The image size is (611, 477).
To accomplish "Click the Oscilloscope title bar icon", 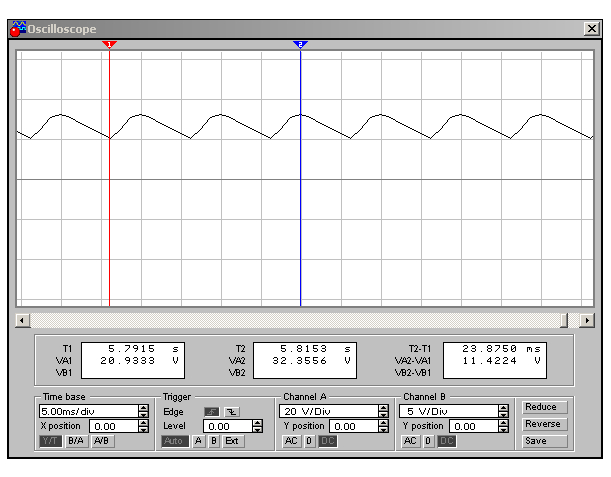I will [16, 30].
